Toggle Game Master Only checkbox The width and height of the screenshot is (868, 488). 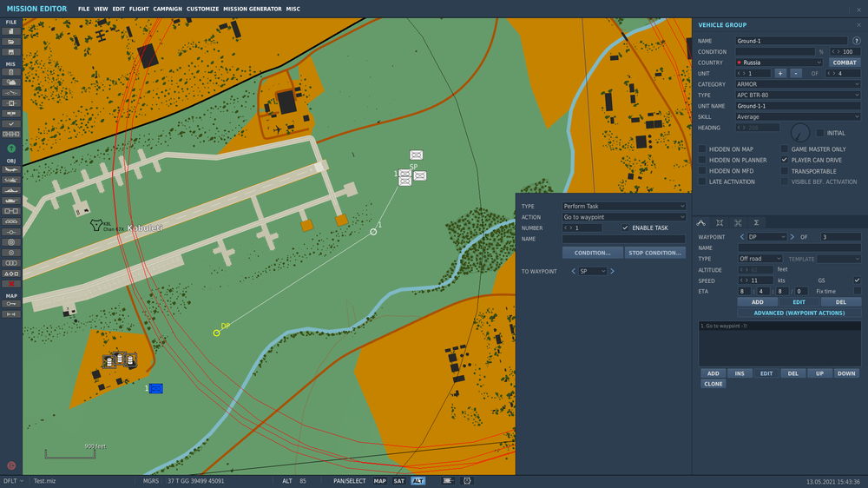click(784, 149)
